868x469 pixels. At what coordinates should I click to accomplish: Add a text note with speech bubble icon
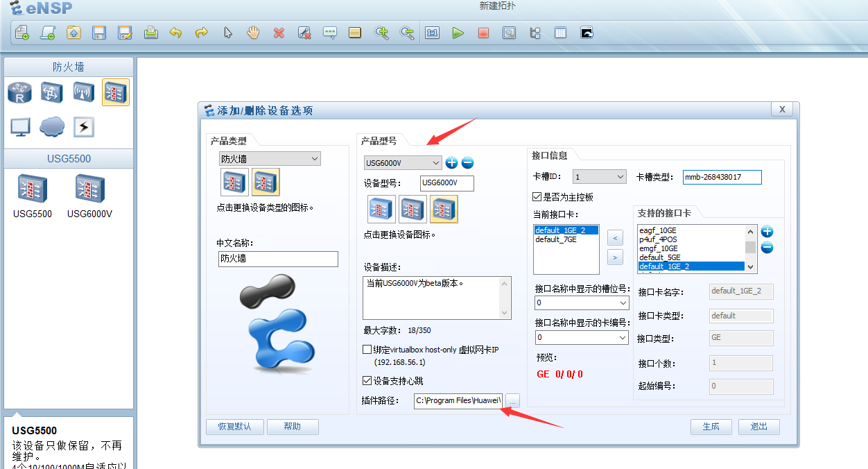pos(330,33)
